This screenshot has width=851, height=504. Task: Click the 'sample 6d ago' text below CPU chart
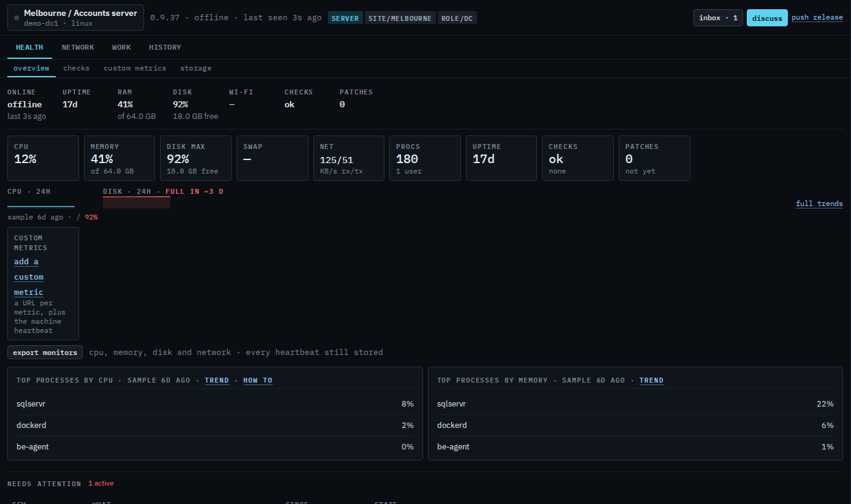click(35, 217)
